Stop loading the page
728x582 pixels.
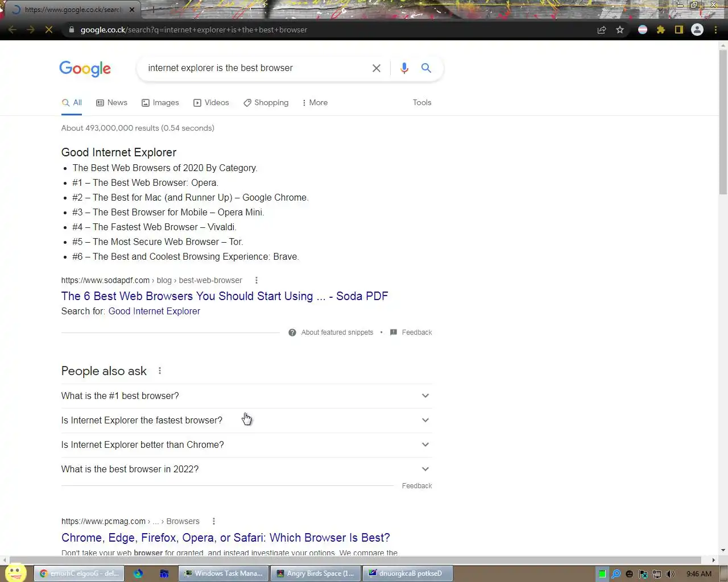coord(49,30)
